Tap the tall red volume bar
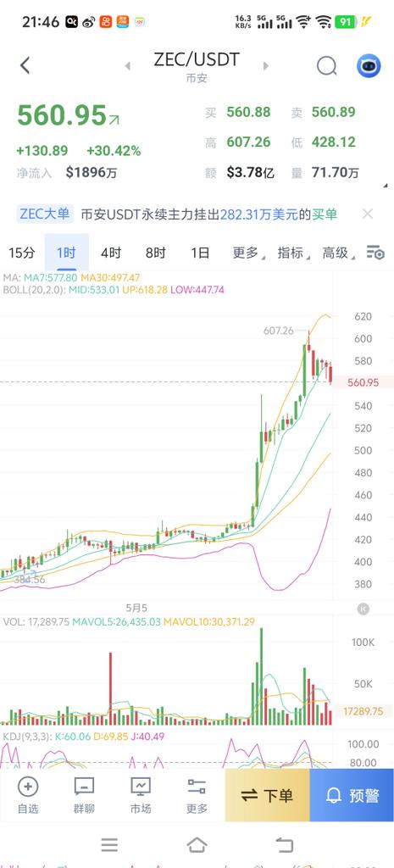394x868 pixels. pos(110,688)
